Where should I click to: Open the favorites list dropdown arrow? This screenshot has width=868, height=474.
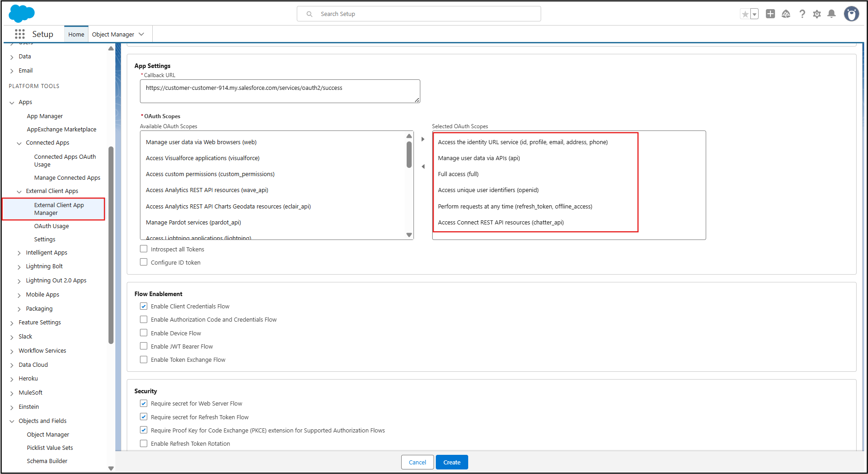pyautogui.click(x=754, y=14)
